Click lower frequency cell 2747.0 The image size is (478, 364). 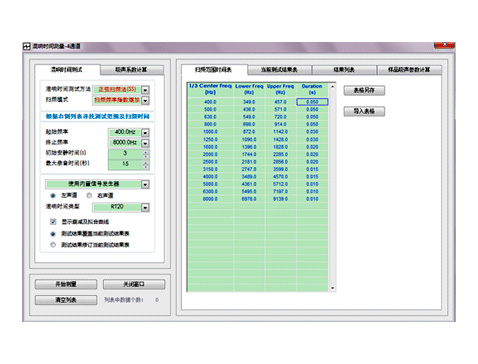pos(249,169)
